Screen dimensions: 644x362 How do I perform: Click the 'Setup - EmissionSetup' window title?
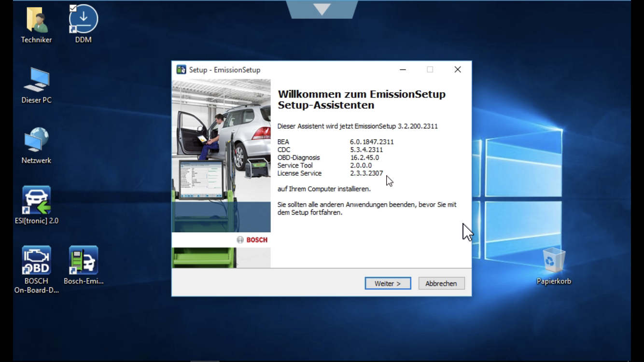point(224,70)
